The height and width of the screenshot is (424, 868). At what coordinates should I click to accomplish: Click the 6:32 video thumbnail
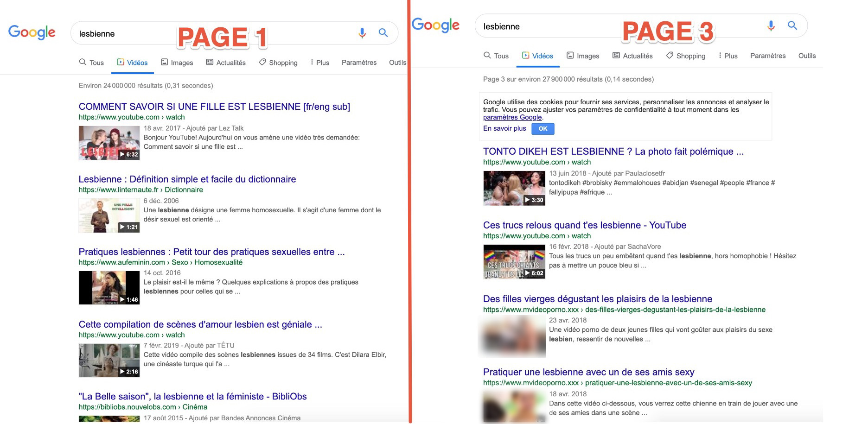pos(109,143)
